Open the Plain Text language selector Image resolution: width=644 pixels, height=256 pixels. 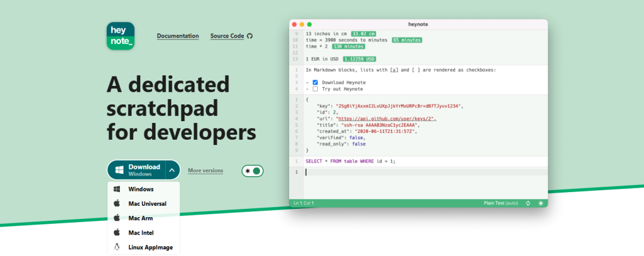click(501, 203)
